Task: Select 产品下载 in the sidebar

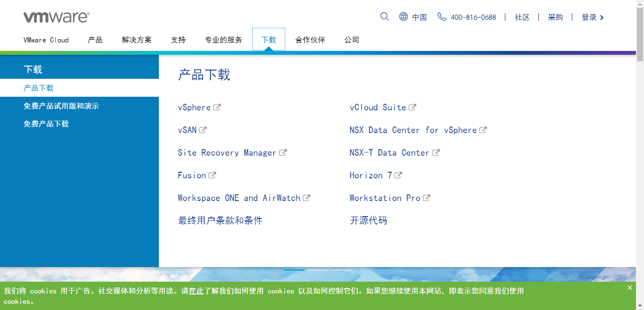Action: (x=39, y=88)
